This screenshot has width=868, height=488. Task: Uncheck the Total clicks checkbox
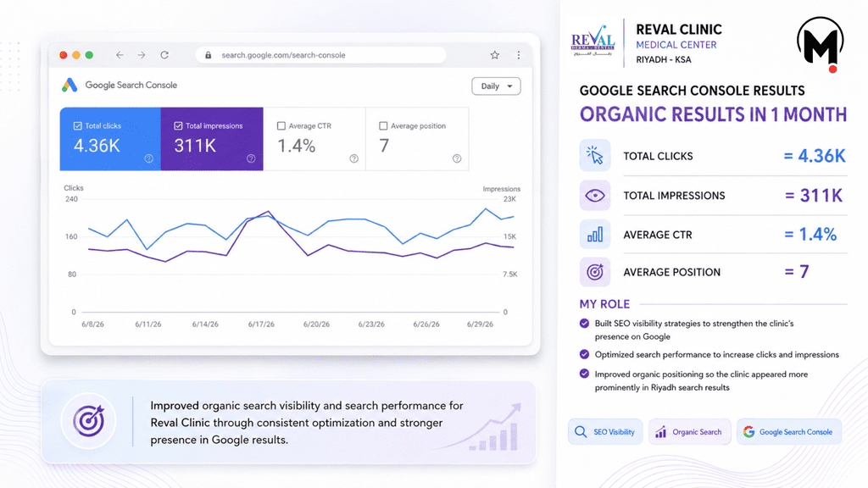click(77, 125)
